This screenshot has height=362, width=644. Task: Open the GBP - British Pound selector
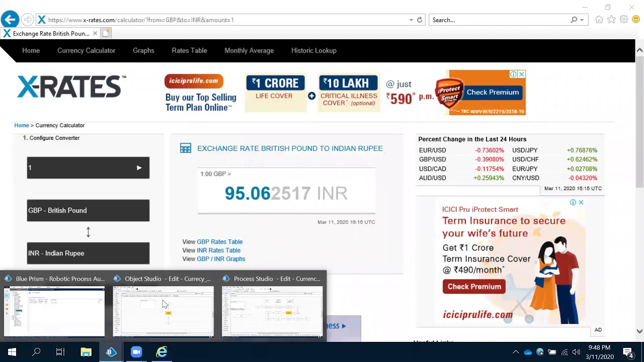[x=88, y=210]
